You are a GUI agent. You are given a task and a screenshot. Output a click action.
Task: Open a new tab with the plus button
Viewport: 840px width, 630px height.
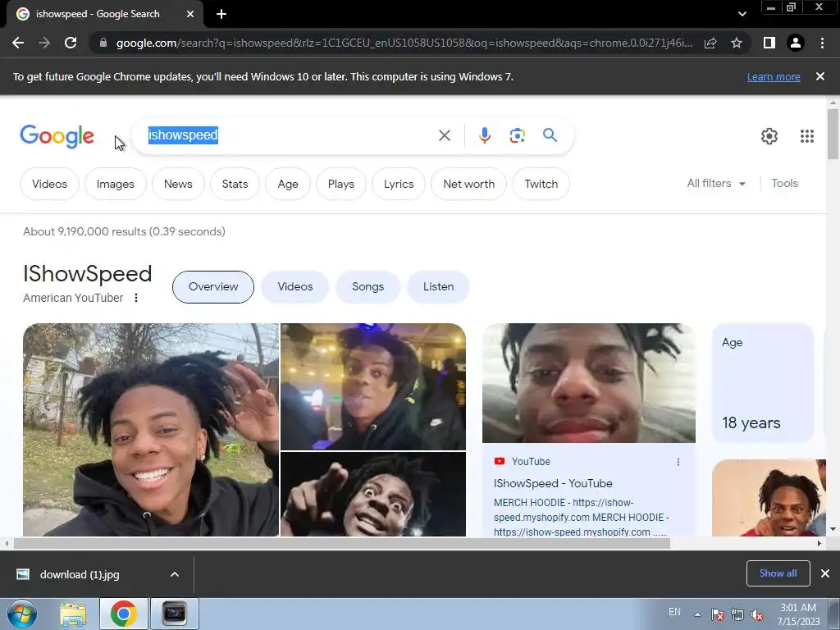[x=221, y=14]
